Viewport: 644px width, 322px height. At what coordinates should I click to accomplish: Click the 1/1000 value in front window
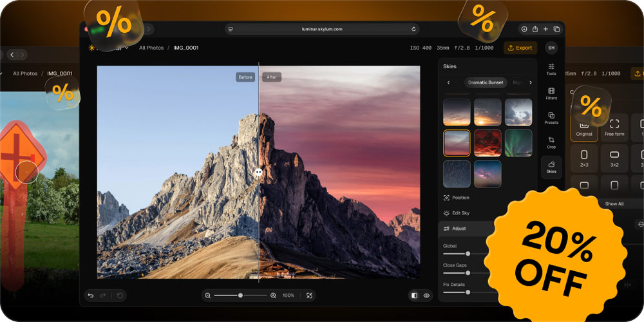(484, 48)
